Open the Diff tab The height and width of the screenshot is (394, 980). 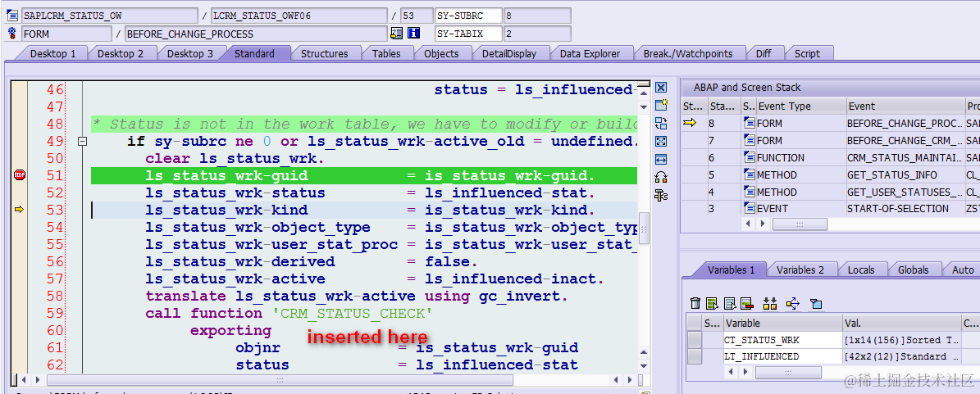coord(763,54)
